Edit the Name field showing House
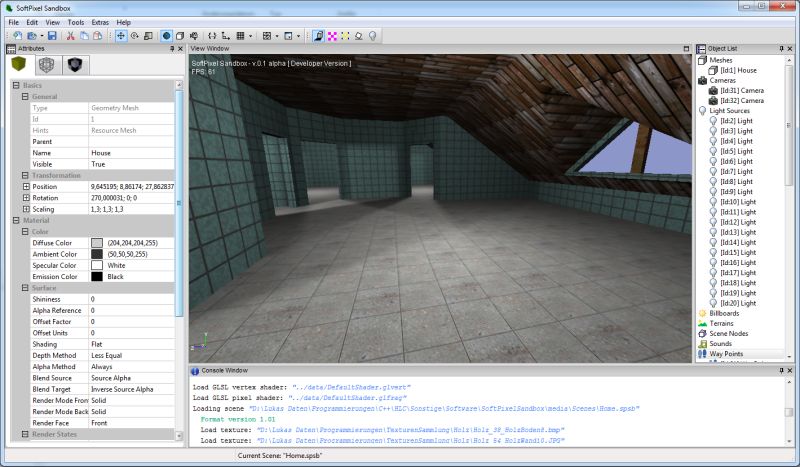Screen dimensions: 800x467 tap(132, 153)
